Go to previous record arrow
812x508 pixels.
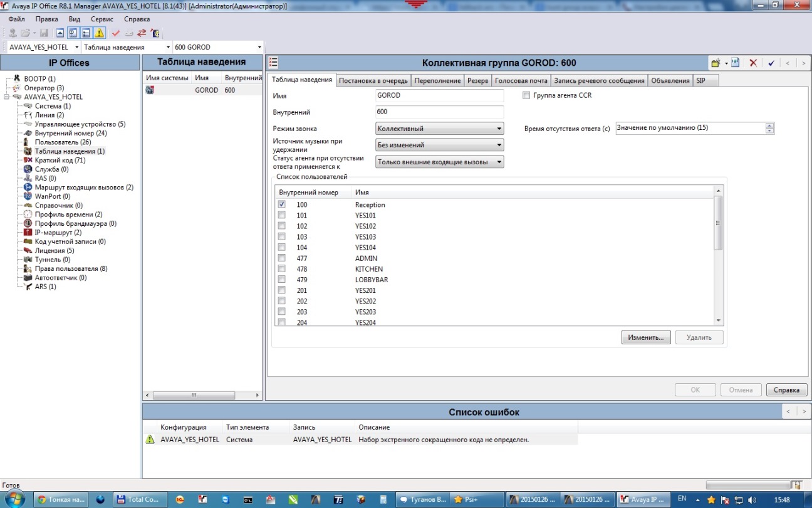[x=788, y=63]
